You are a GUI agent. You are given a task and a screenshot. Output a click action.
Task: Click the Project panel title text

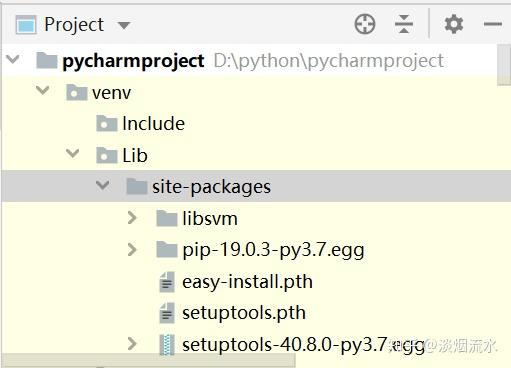74,25
